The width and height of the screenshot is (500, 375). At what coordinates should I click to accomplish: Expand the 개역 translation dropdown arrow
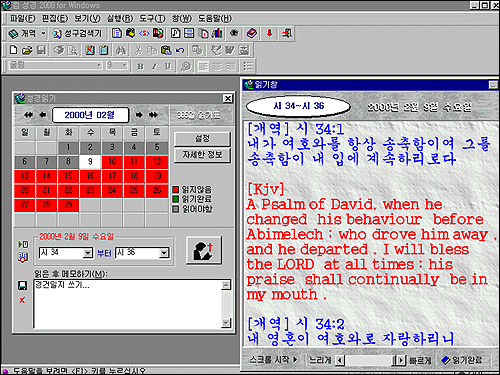point(43,33)
